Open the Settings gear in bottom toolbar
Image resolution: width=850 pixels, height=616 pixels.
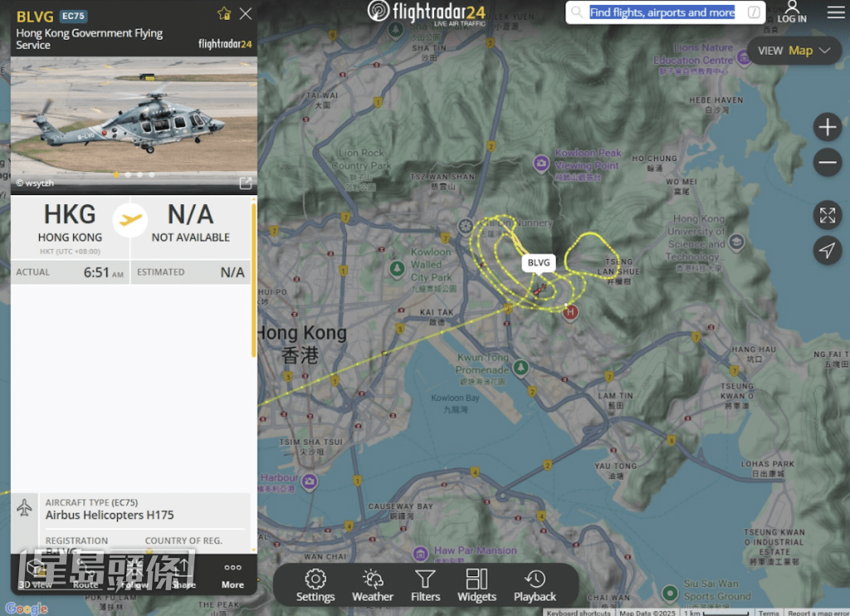pos(315,584)
